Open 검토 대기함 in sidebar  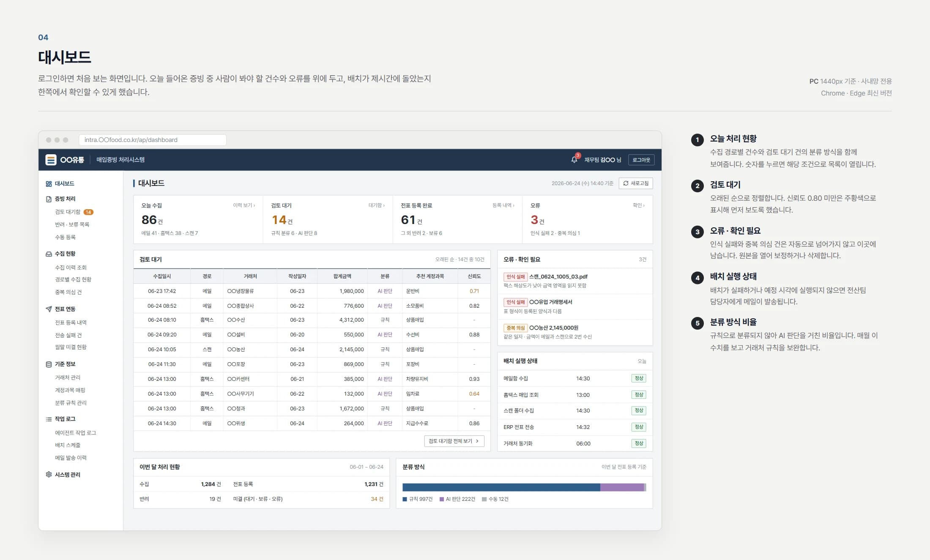[68, 212]
